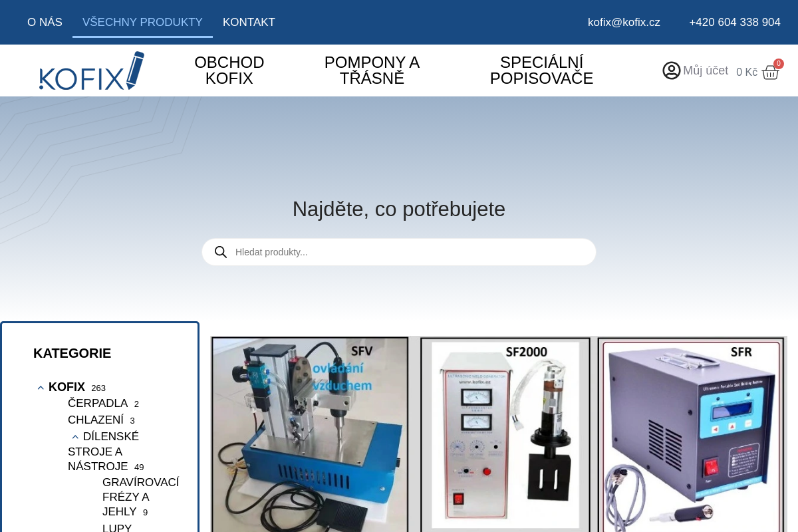Click the kofix@kofix.cz email link
Image resolution: width=798 pixels, height=532 pixels.
point(624,22)
